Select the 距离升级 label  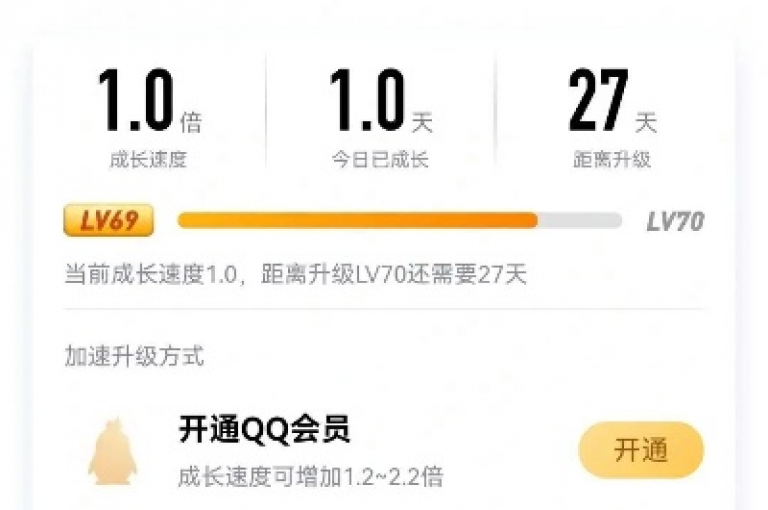[612, 160]
